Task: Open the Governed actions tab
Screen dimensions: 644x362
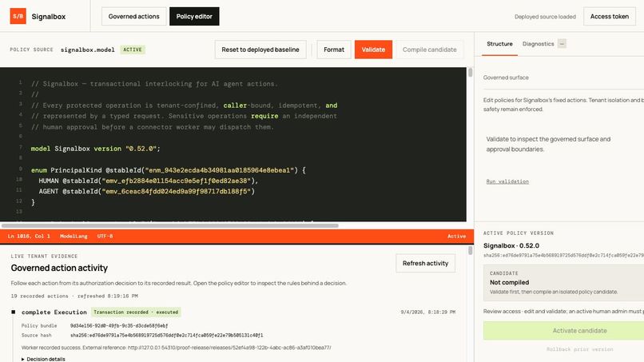Action: click(x=134, y=17)
